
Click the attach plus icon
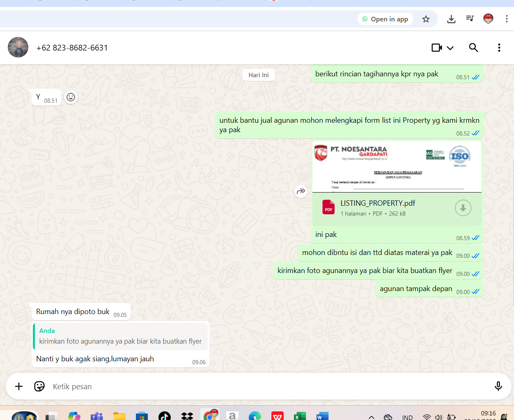coord(19,386)
